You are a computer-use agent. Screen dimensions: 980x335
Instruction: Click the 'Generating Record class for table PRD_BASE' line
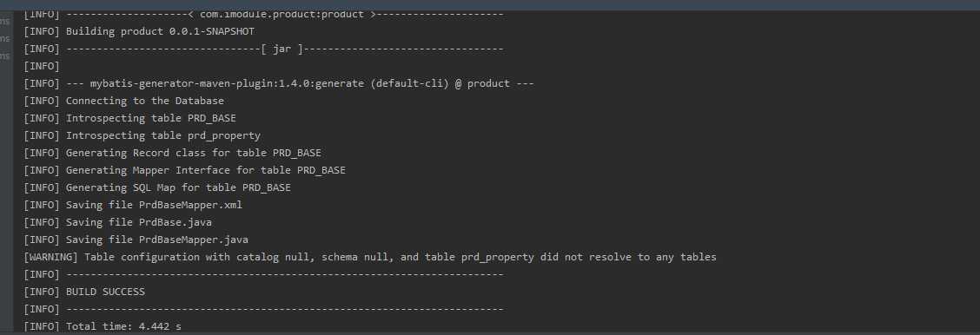[172, 153]
